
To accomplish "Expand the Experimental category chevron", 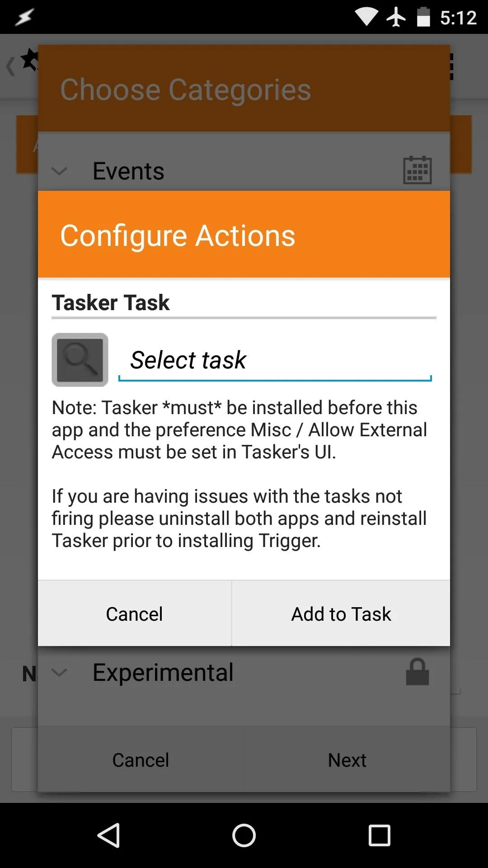I will click(59, 672).
